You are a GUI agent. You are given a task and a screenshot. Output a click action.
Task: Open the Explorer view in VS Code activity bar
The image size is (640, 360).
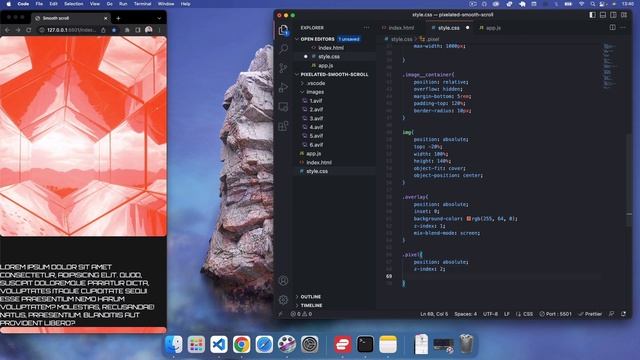(x=283, y=29)
